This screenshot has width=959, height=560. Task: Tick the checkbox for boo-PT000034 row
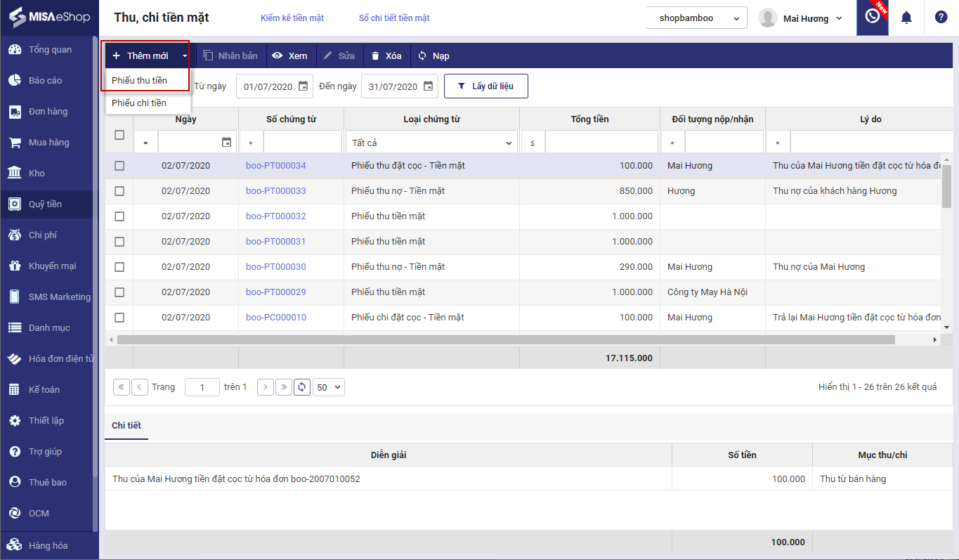pos(119,166)
